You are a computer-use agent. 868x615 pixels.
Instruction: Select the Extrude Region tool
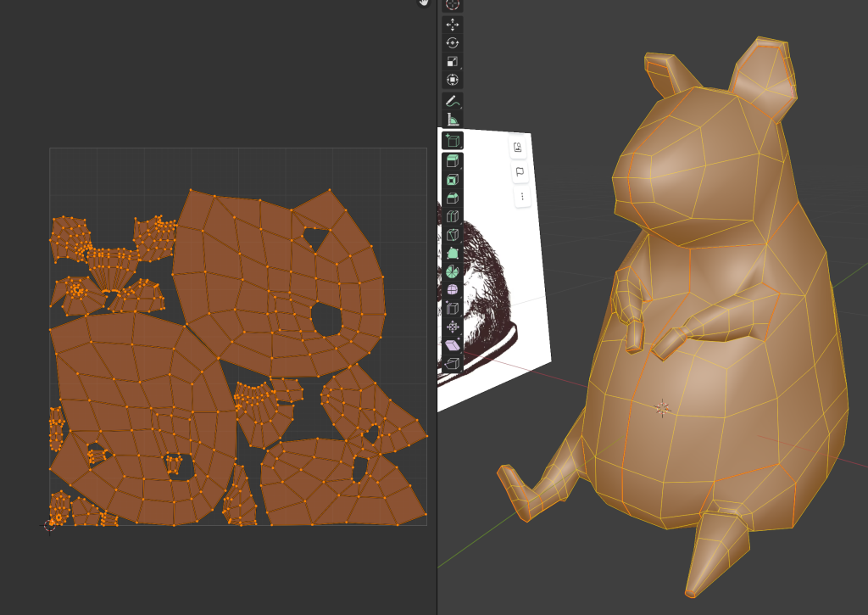(x=453, y=161)
